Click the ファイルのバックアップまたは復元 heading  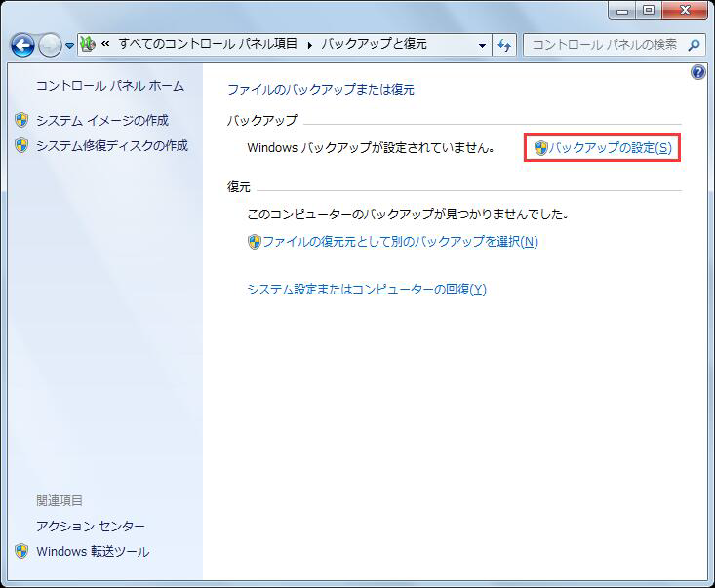click(321, 90)
